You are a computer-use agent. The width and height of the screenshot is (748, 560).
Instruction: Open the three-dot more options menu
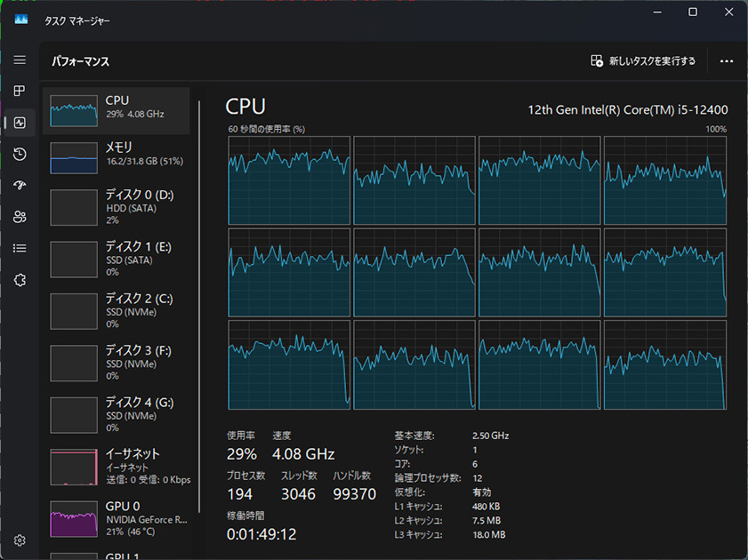tap(726, 61)
